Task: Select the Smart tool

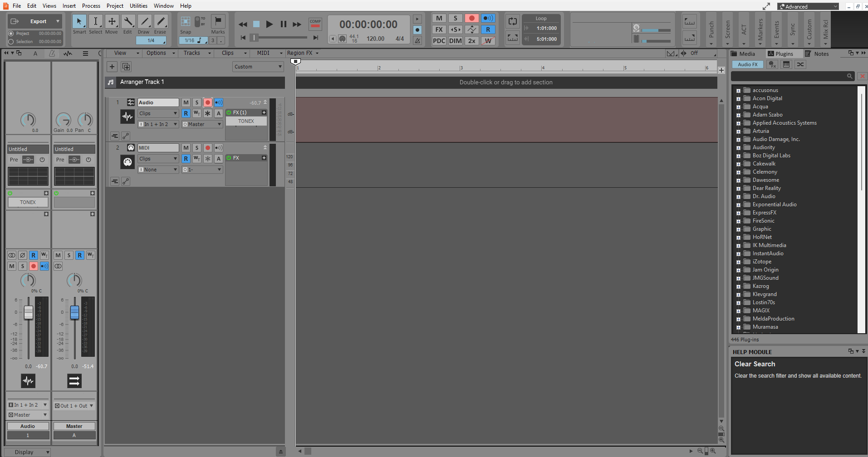Action: (x=79, y=21)
